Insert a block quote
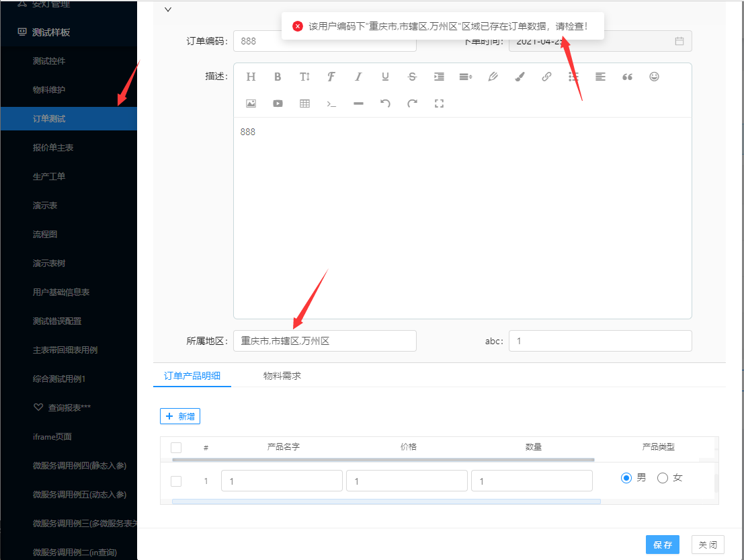Image resolution: width=744 pixels, height=560 pixels. click(x=627, y=77)
